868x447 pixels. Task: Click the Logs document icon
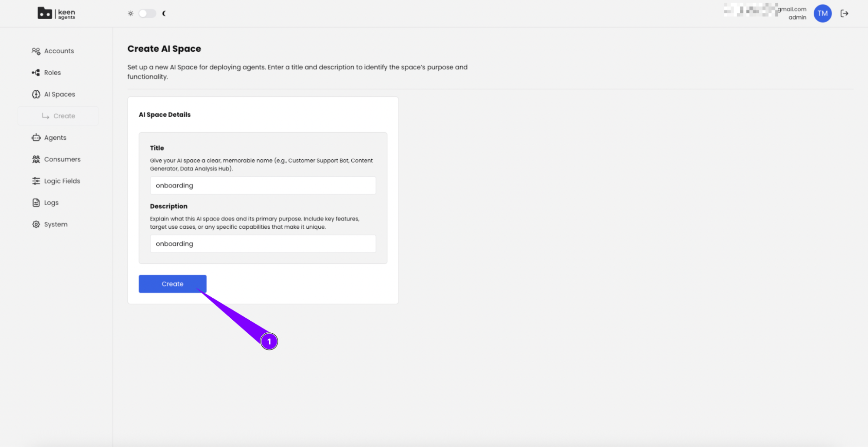coord(36,203)
